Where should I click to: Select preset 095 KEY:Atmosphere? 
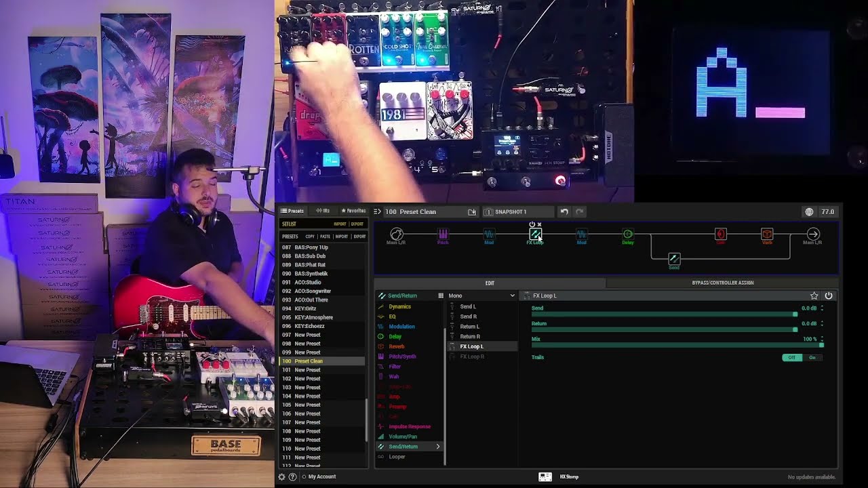point(322,317)
